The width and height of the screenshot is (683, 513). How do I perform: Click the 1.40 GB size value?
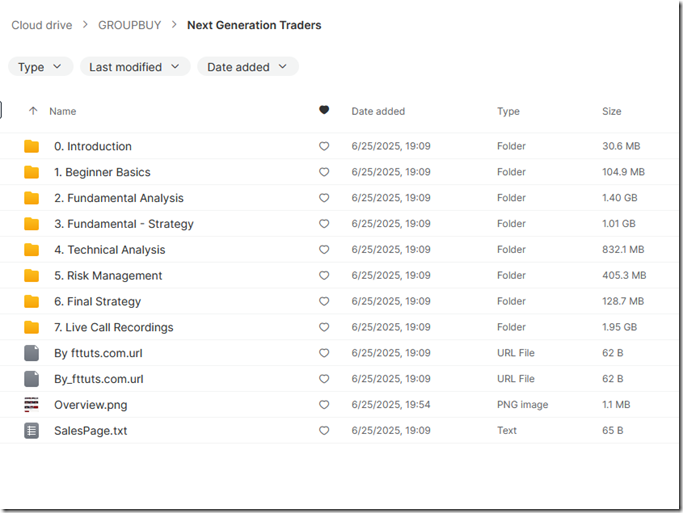click(619, 198)
